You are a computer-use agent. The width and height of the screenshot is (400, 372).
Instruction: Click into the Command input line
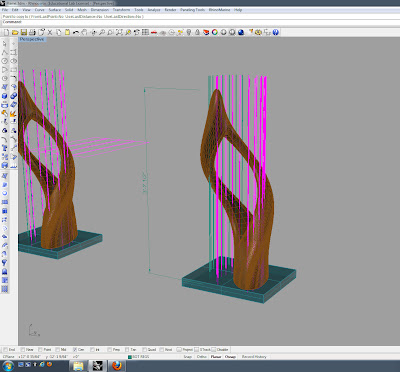[x=200, y=22]
